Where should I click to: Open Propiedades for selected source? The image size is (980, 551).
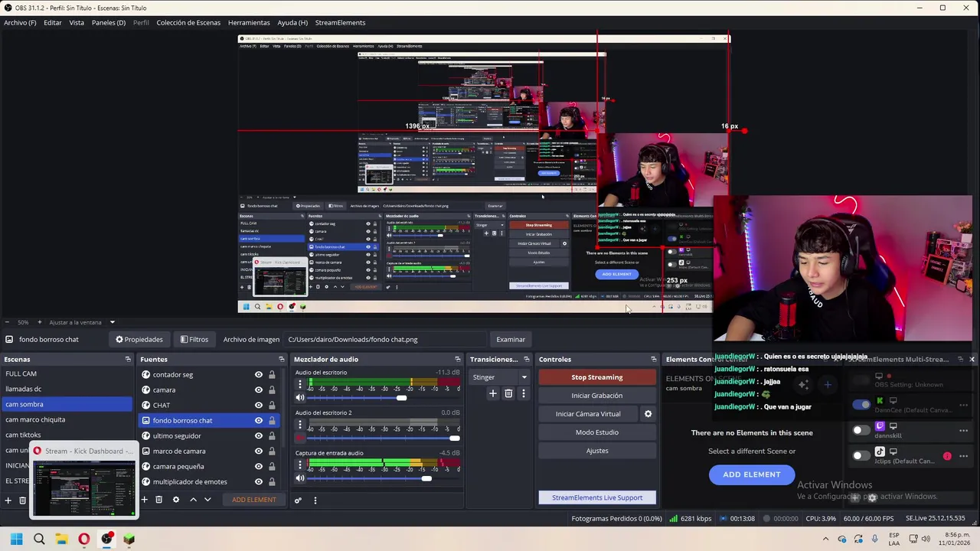click(139, 340)
